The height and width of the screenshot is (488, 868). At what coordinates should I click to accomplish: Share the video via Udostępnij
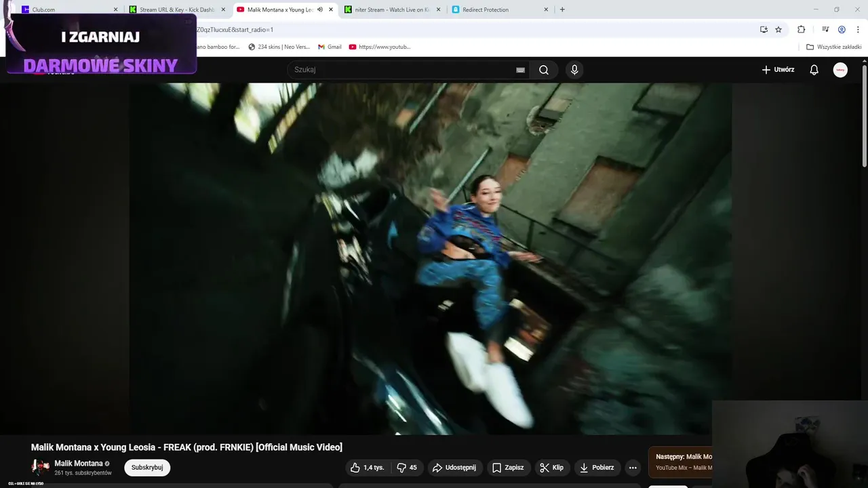click(454, 468)
